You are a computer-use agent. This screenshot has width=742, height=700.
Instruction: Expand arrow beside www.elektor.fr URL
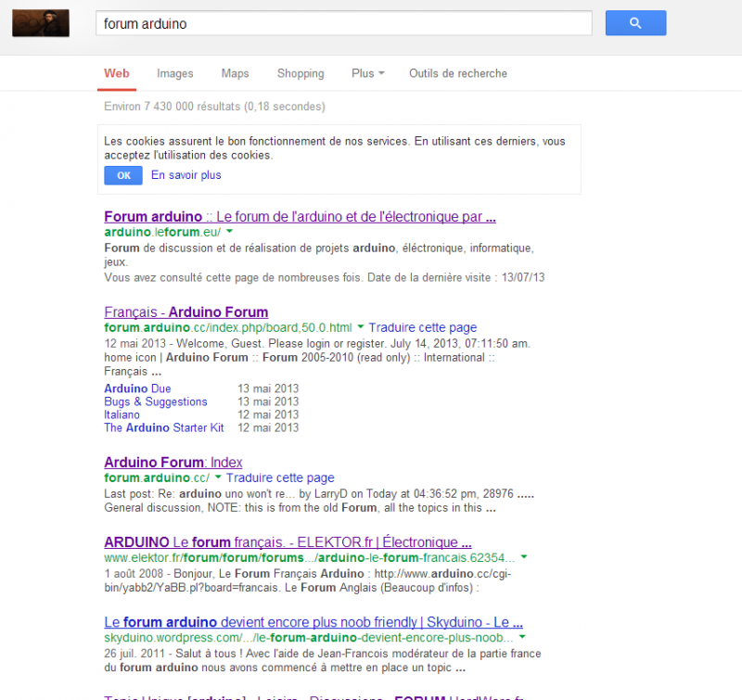coord(524,556)
